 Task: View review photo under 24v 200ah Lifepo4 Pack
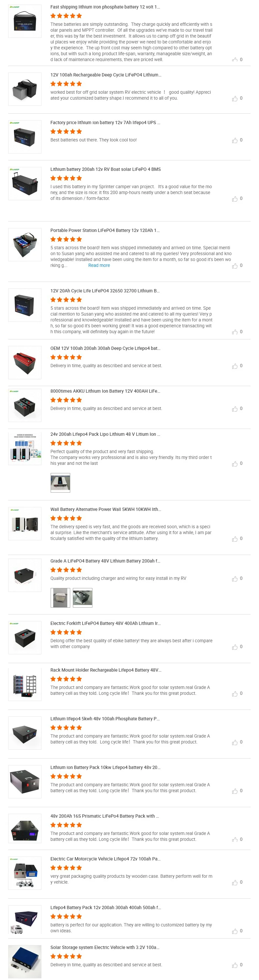click(60, 483)
